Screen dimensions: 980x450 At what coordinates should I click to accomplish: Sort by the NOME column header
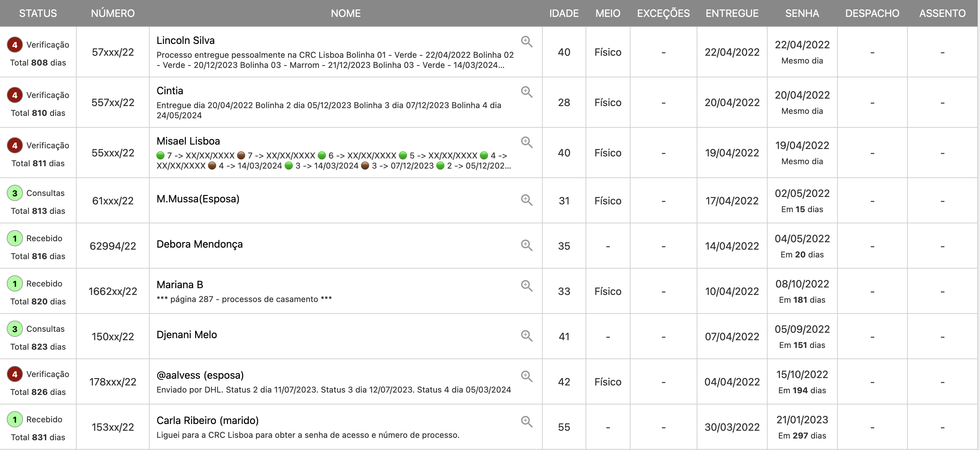345,13
